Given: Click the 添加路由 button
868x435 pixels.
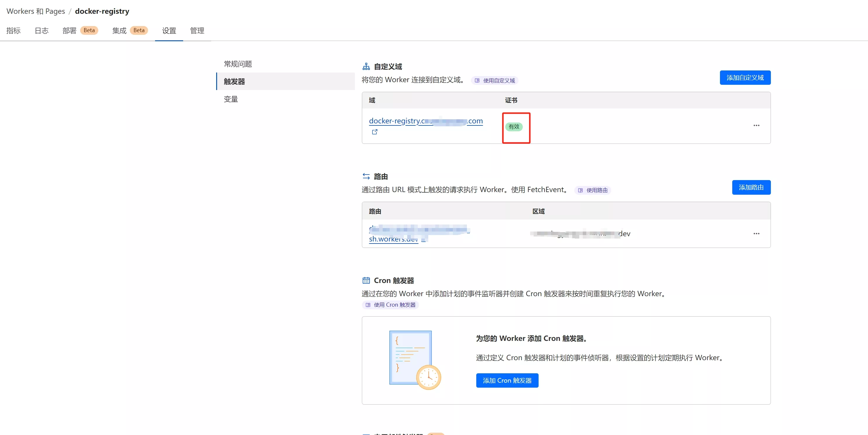Looking at the screenshot, I should tap(751, 187).
